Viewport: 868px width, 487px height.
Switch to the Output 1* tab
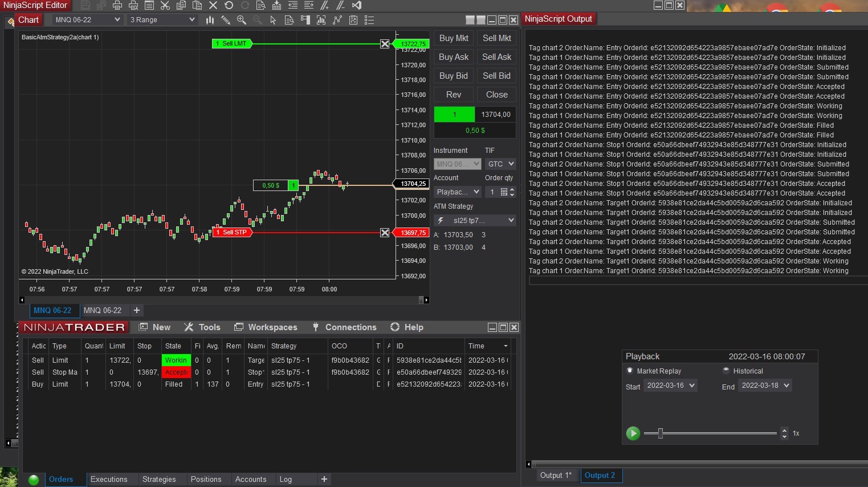556,476
